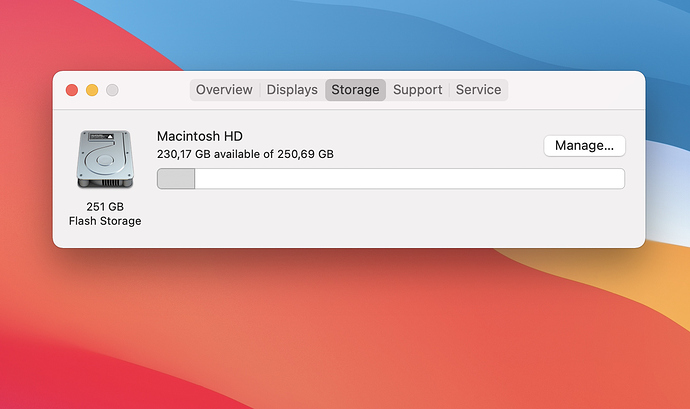
Task: Click the Flash Storage label
Action: [x=105, y=221]
